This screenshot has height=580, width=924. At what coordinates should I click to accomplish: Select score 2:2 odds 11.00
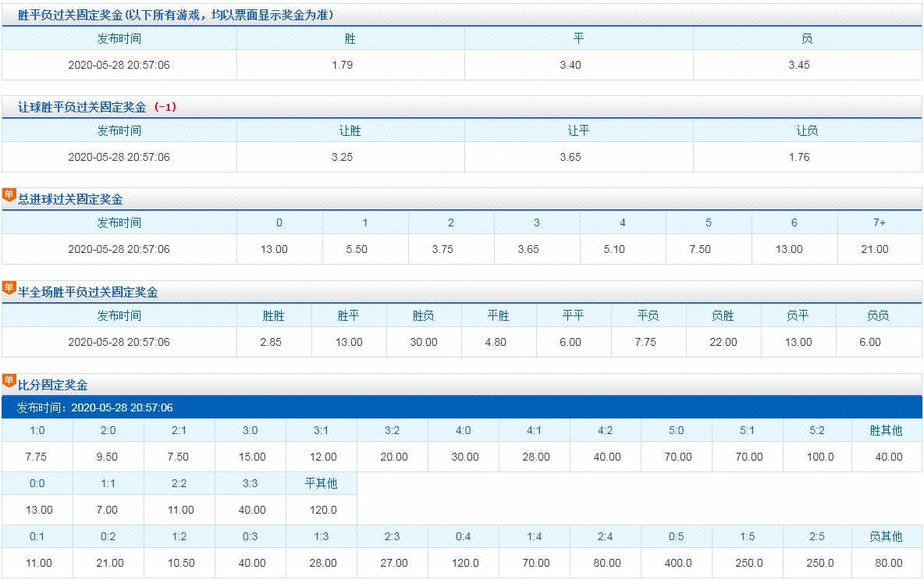(x=181, y=510)
